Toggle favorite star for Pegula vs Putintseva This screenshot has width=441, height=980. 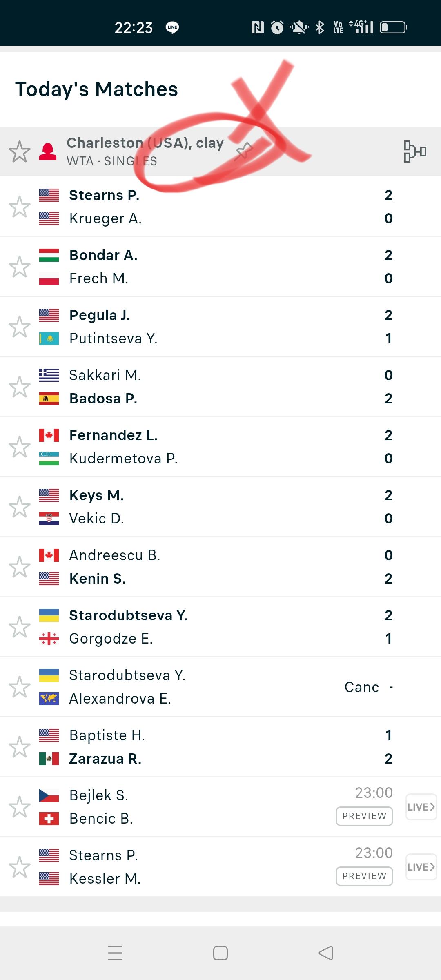(x=20, y=327)
